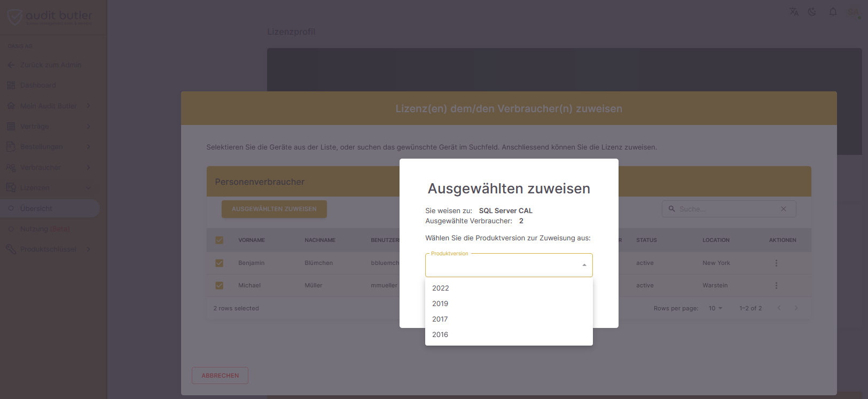This screenshot has height=399, width=868.
Task: Open the user avatar menu
Action: coord(853,12)
